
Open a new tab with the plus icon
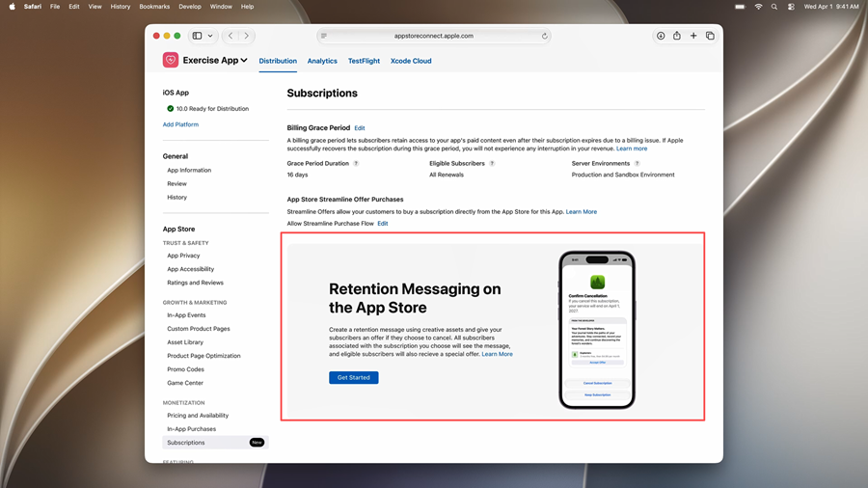pos(693,36)
